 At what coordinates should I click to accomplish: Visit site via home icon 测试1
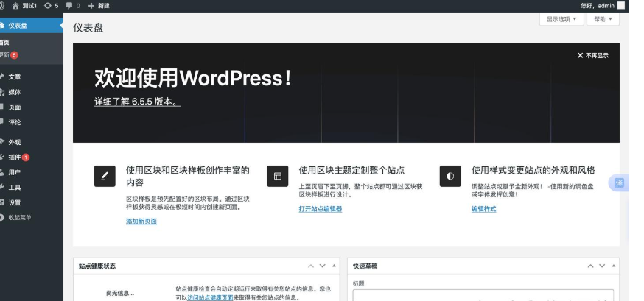click(16, 6)
